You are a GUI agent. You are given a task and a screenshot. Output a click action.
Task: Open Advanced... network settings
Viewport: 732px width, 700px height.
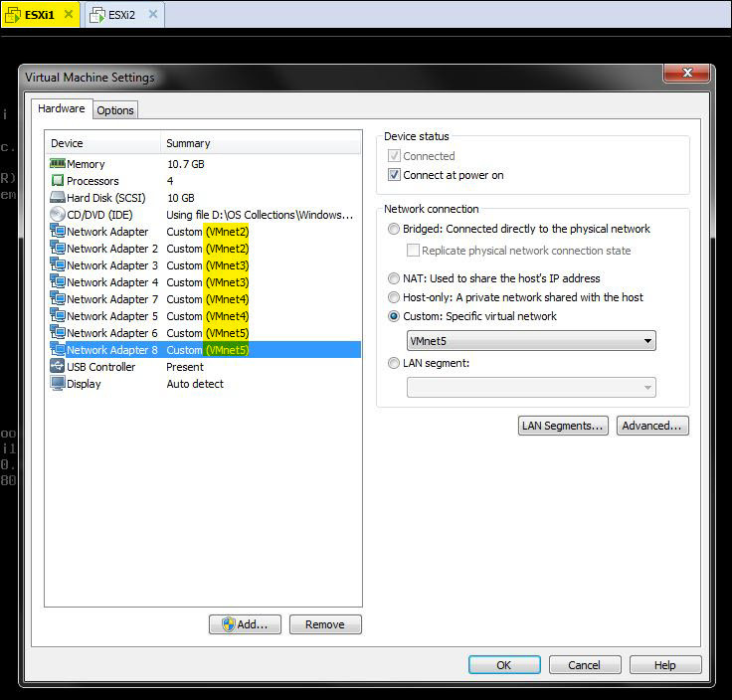(x=652, y=426)
